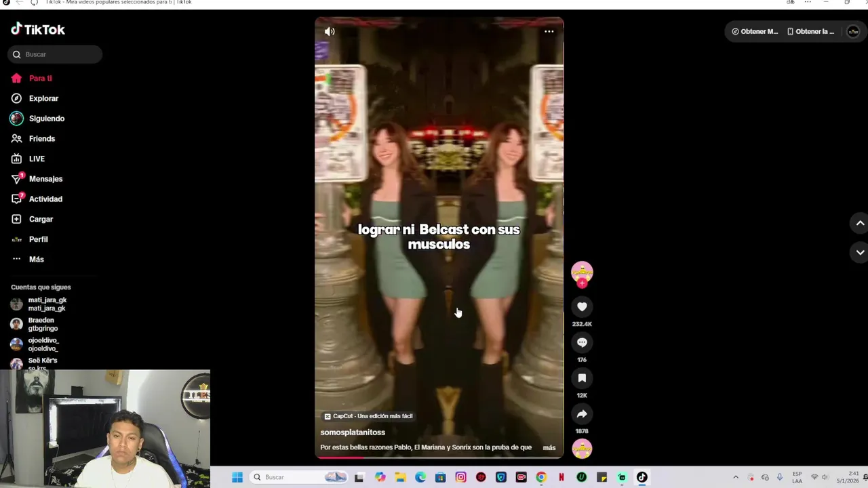Viewport: 868px width, 488px height.
Task: Open the Task View icon in the taskbar
Action: (x=359, y=477)
